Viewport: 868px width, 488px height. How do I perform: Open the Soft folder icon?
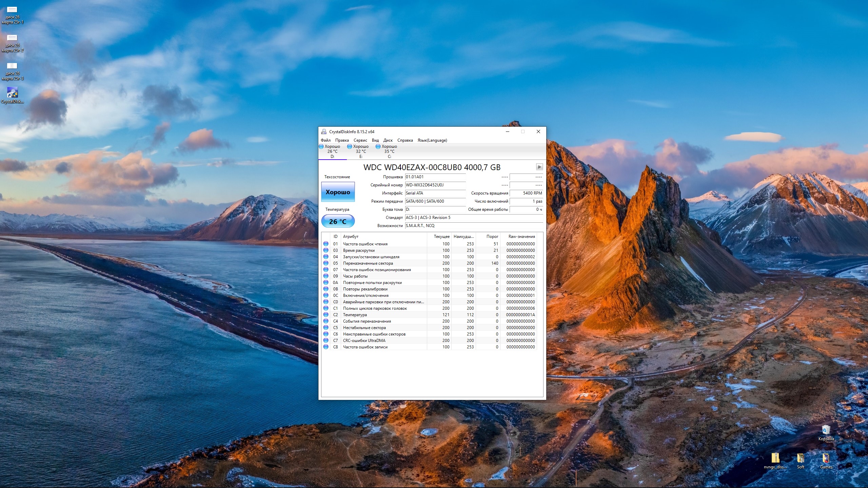[x=801, y=459]
